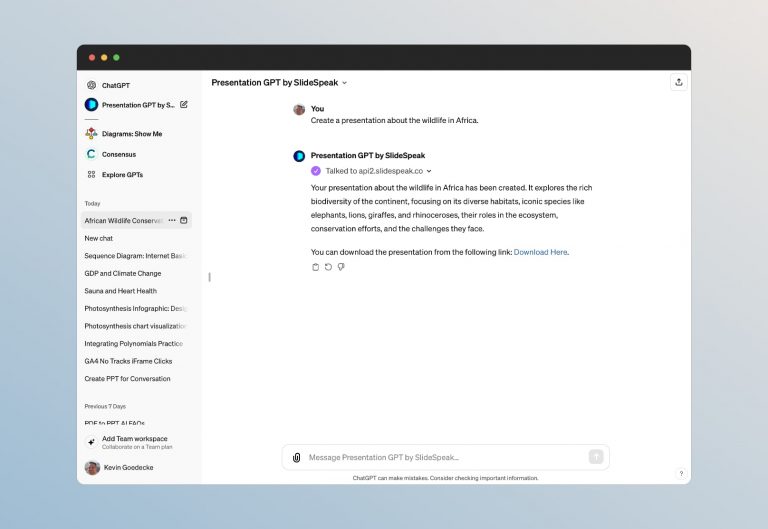Click the send message arrow button
Image resolution: width=768 pixels, height=529 pixels.
click(596, 457)
